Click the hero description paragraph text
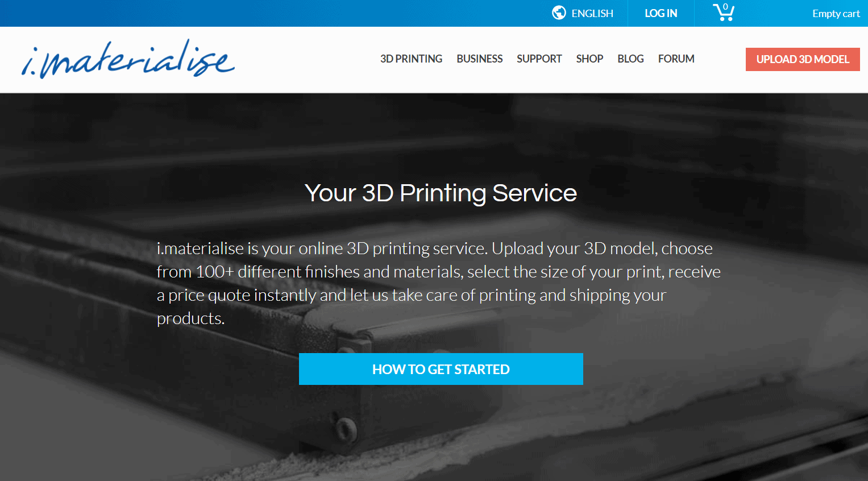 click(x=439, y=283)
